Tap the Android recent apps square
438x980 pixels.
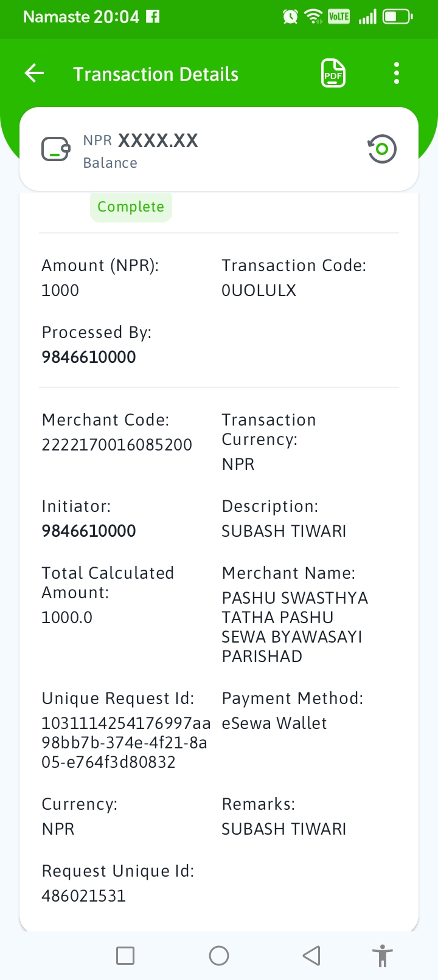pyautogui.click(x=125, y=956)
